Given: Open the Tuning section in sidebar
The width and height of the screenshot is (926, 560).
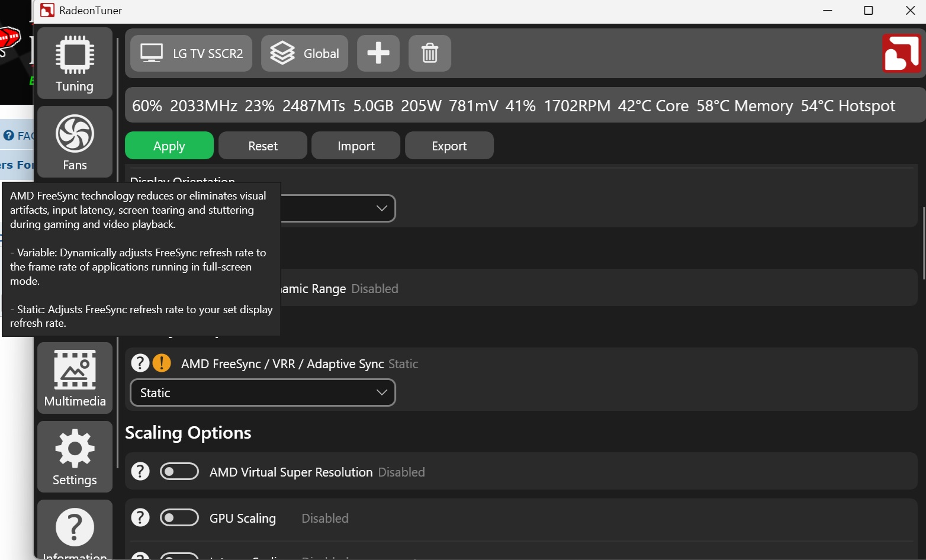Looking at the screenshot, I should point(75,63).
